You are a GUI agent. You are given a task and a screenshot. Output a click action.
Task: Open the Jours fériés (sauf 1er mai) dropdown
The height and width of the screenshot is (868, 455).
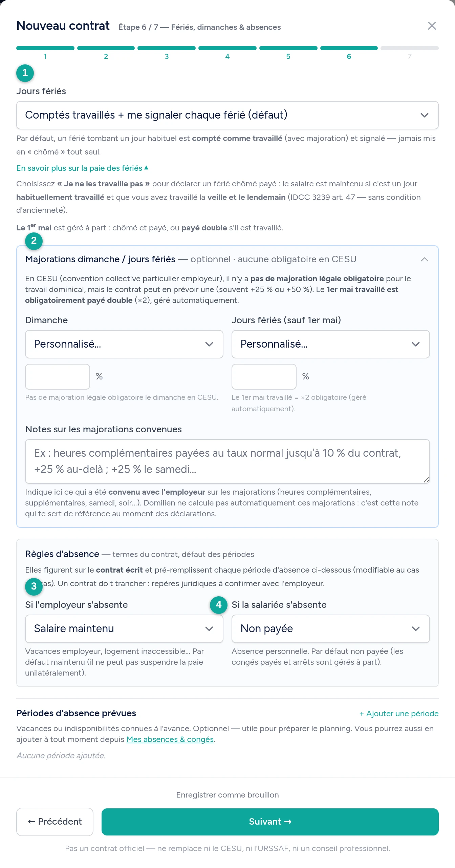330,344
